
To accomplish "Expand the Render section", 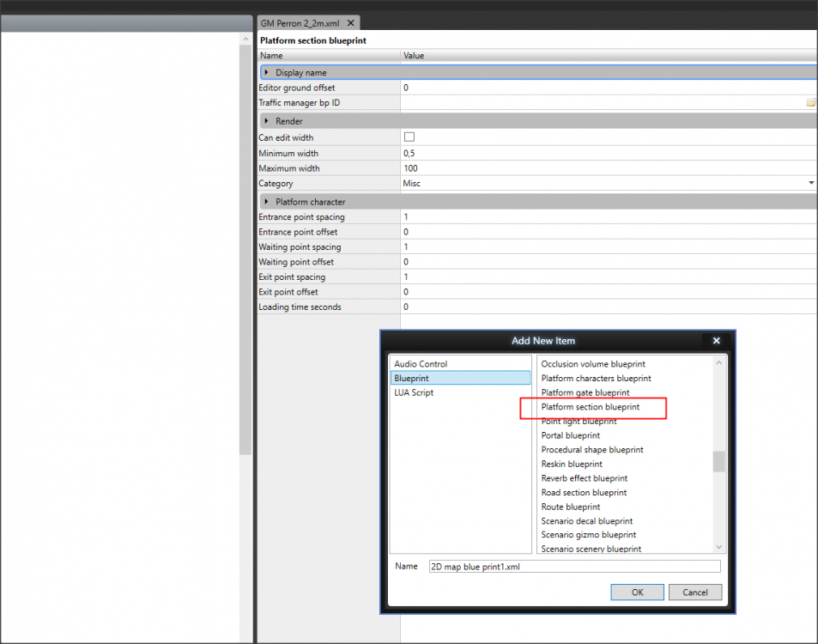I will pyautogui.click(x=266, y=121).
